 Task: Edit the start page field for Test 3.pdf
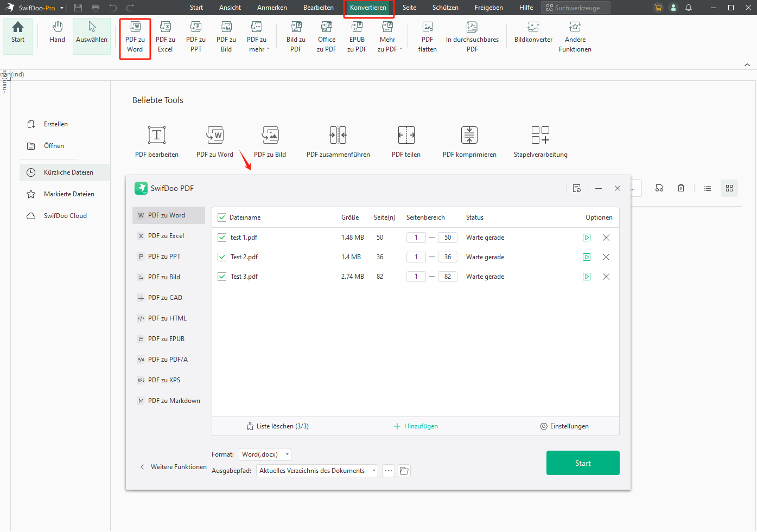coord(416,277)
